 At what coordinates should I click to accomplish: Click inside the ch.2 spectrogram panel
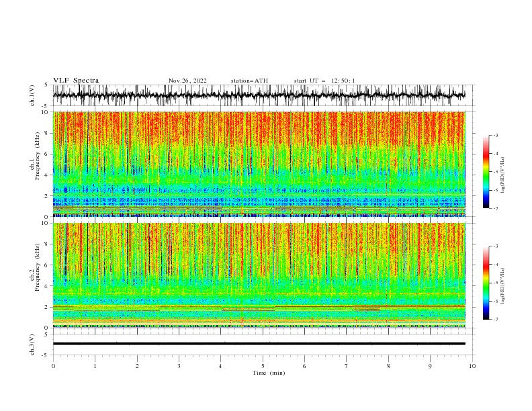[x=259, y=275]
